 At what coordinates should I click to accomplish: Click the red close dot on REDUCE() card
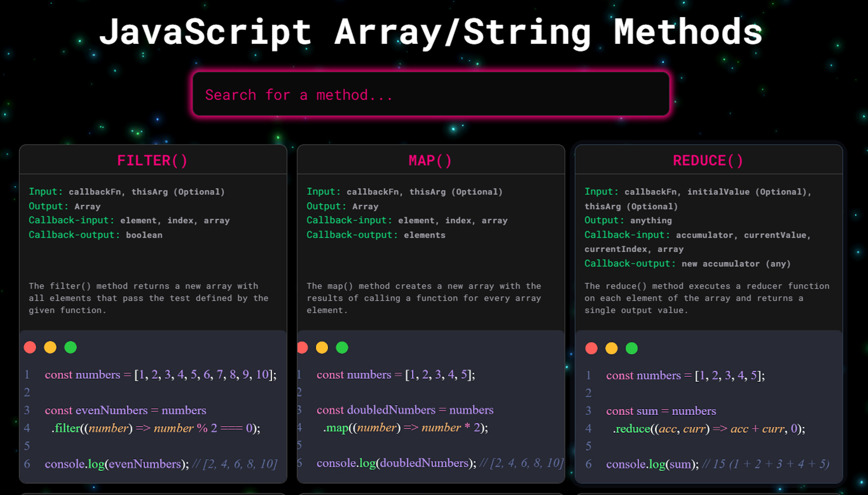coord(591,348)
